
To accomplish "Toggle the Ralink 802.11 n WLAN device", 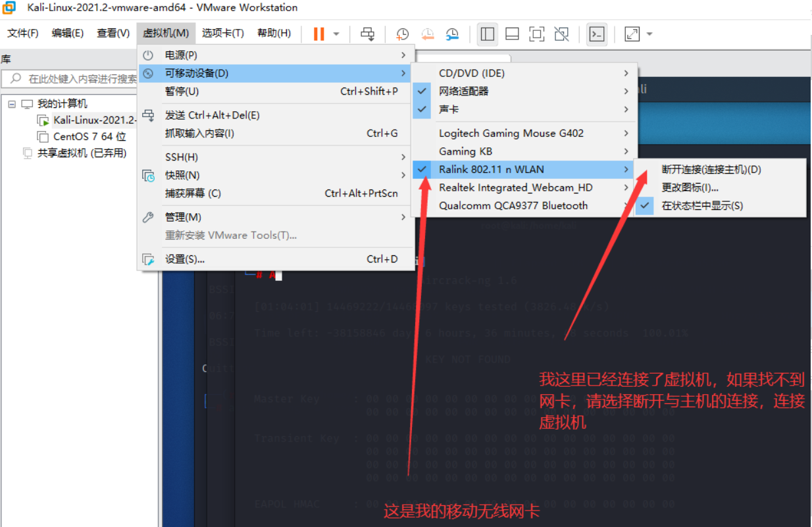I will click(492, 170).
